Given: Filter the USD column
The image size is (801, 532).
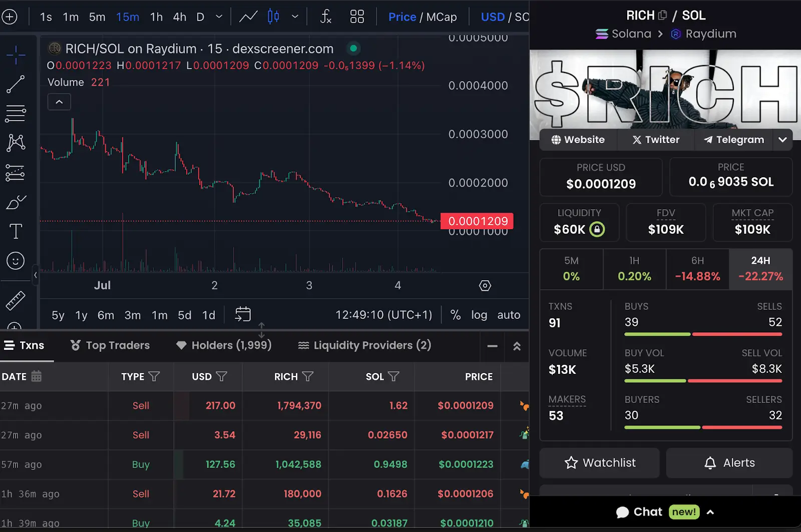Looking at the screenshot, I should [221, 376].
